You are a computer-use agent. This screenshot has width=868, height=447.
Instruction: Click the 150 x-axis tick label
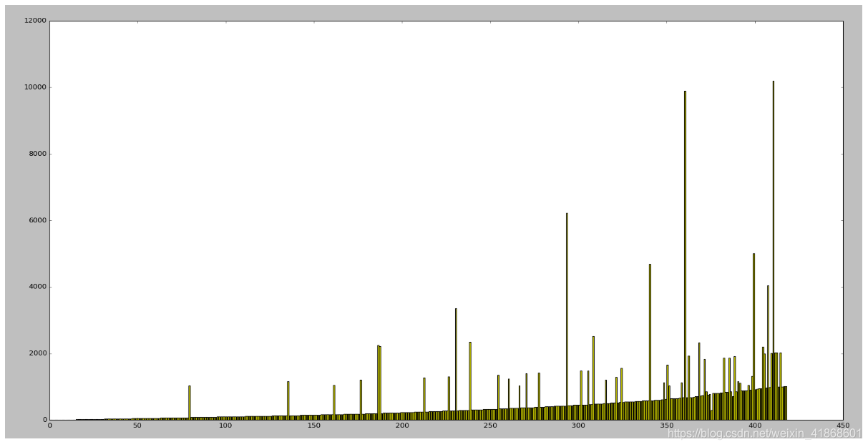click(314, 426)
